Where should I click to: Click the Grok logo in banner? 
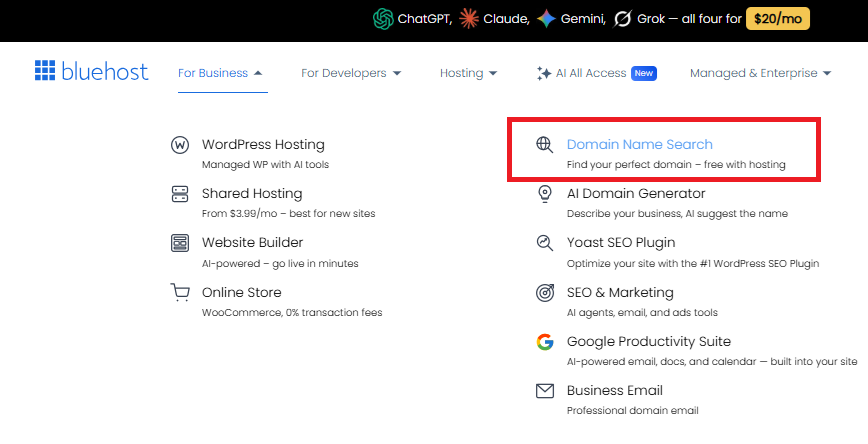623,19
